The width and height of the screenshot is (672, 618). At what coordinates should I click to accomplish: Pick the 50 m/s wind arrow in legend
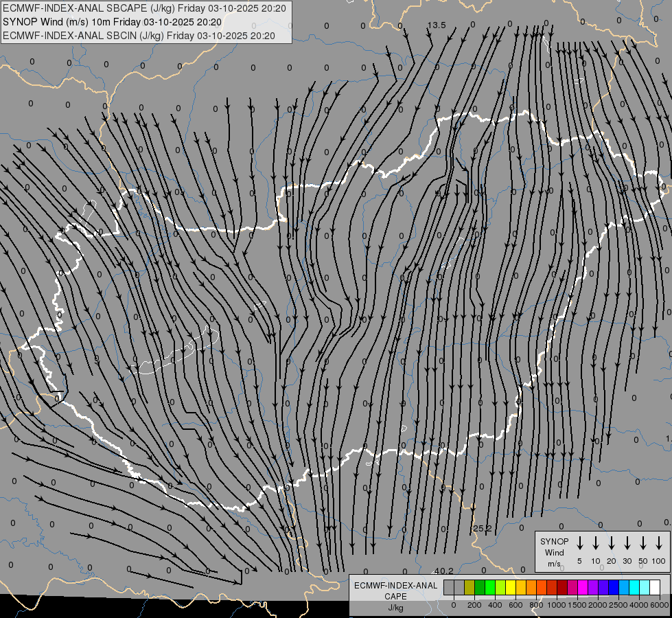pyautogui.click(x=643, y=543)
